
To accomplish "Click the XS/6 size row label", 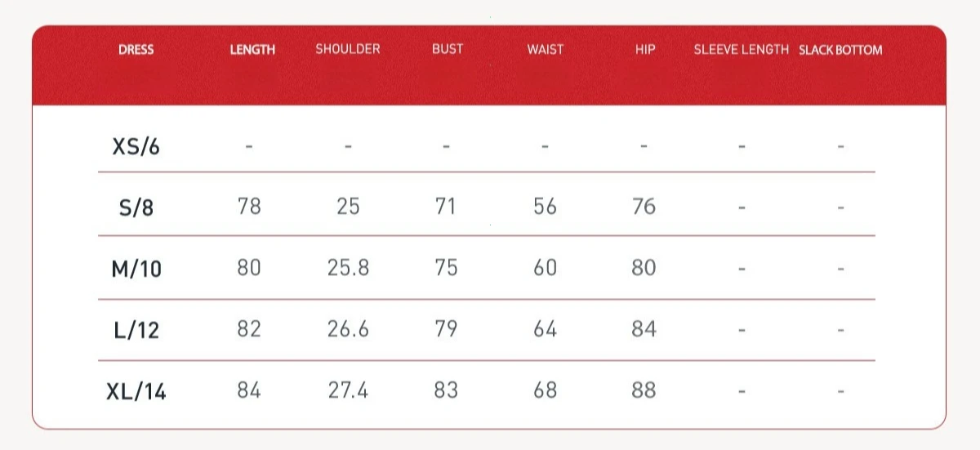I will 136,147.
